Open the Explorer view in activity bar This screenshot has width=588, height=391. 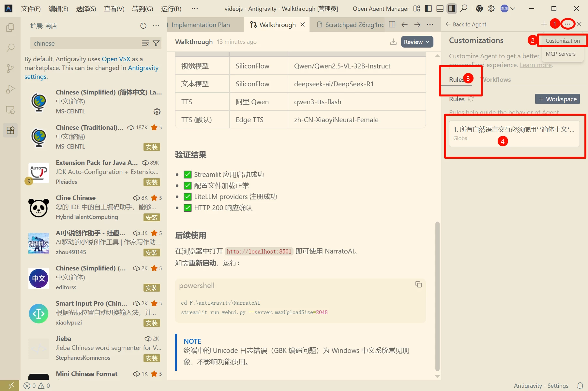point(10,28)
